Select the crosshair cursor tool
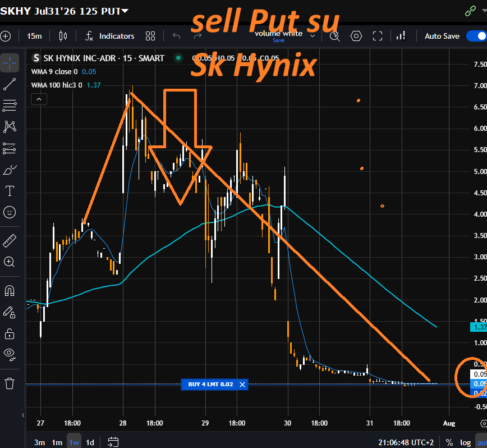This screenshot has height=448, width=487. point(10,63)
